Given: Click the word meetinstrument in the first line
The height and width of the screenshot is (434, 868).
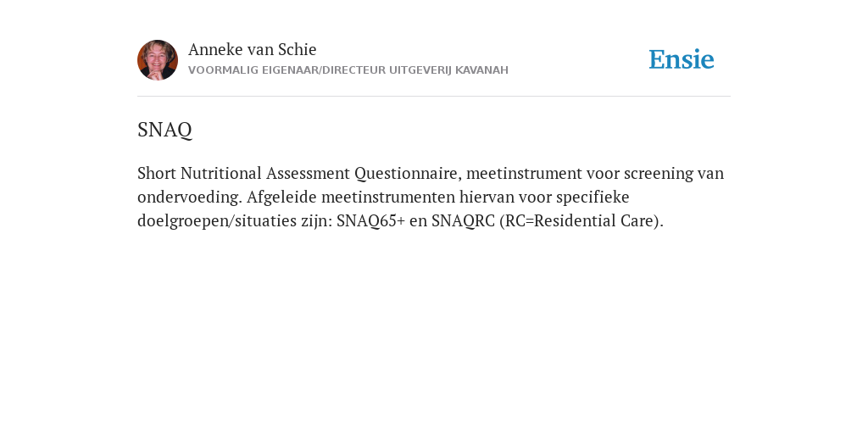Looking at the screenshot, I should [524, 173].
